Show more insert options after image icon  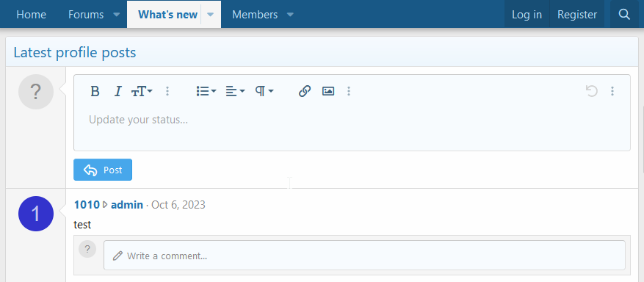tap(349, 91)
